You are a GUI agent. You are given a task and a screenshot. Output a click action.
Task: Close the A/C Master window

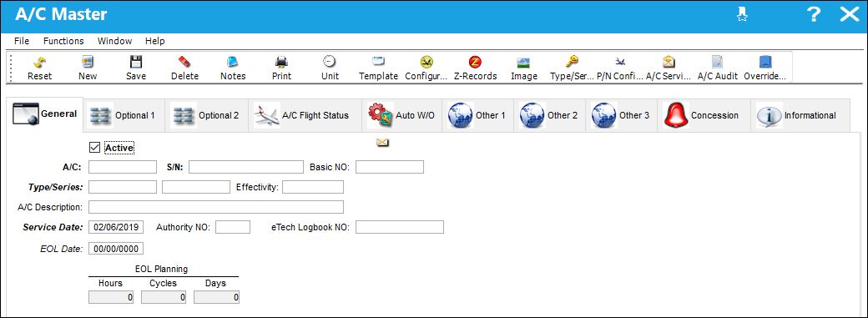[x=849, y=15]
